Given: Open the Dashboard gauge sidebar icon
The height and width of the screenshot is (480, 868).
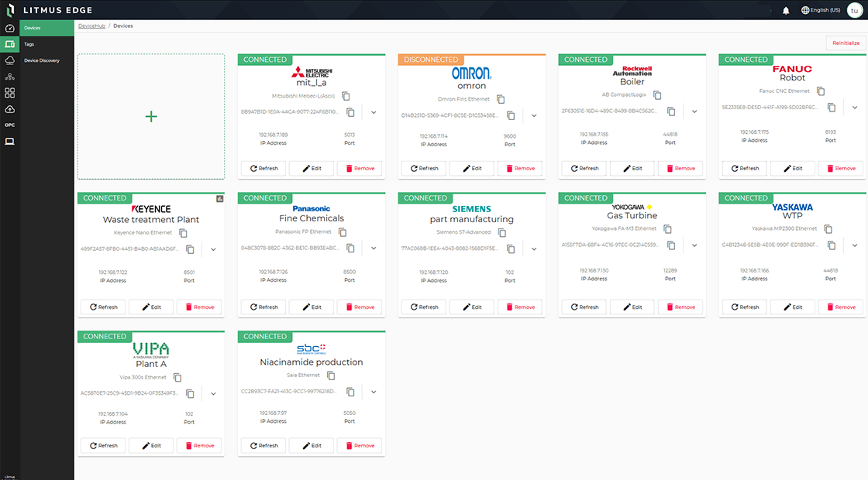Looking at the screenshot, I should point(9,28).
